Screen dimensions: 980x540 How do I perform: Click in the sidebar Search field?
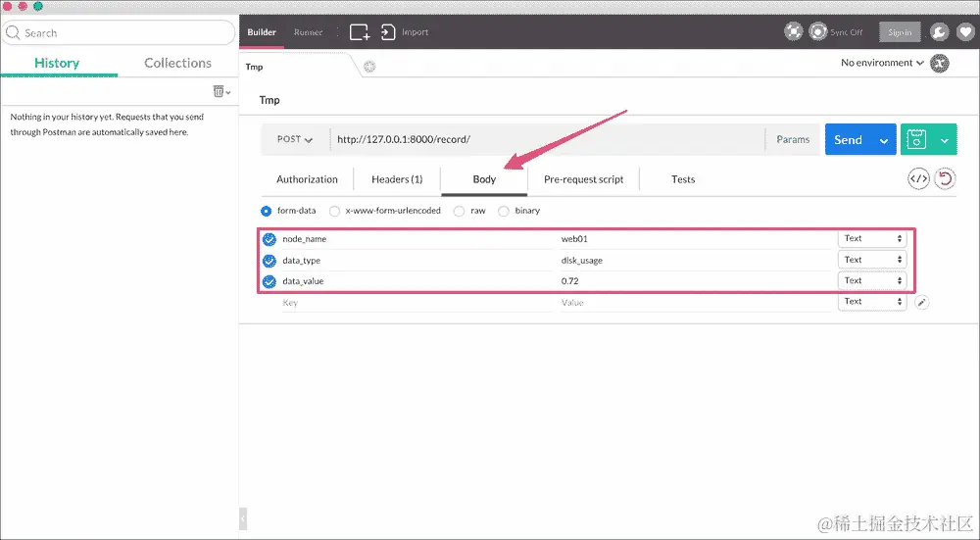coord(119,32)
